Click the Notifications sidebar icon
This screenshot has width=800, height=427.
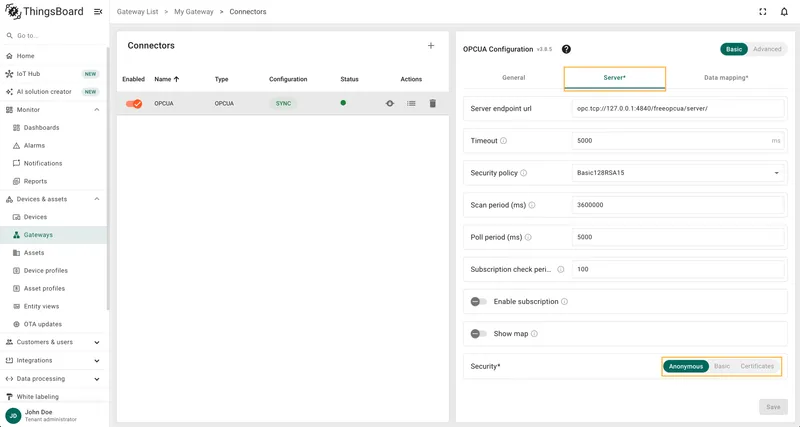click(16, 163)
